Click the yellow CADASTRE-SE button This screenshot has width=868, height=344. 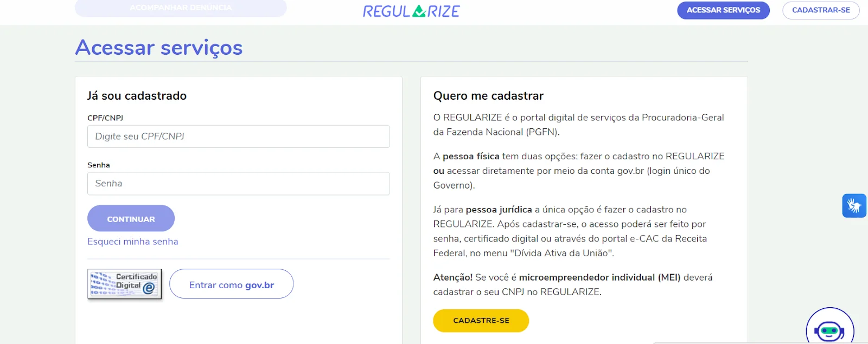coord(481,321)
